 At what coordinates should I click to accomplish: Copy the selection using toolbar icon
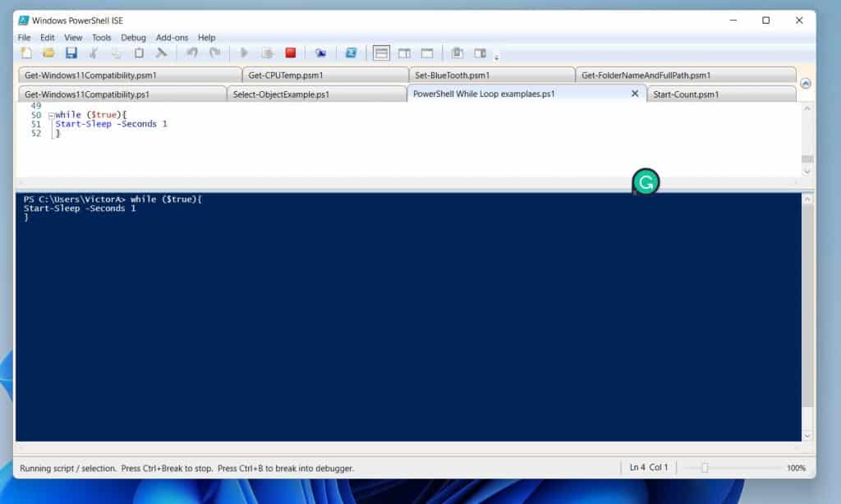click(116, 53)
